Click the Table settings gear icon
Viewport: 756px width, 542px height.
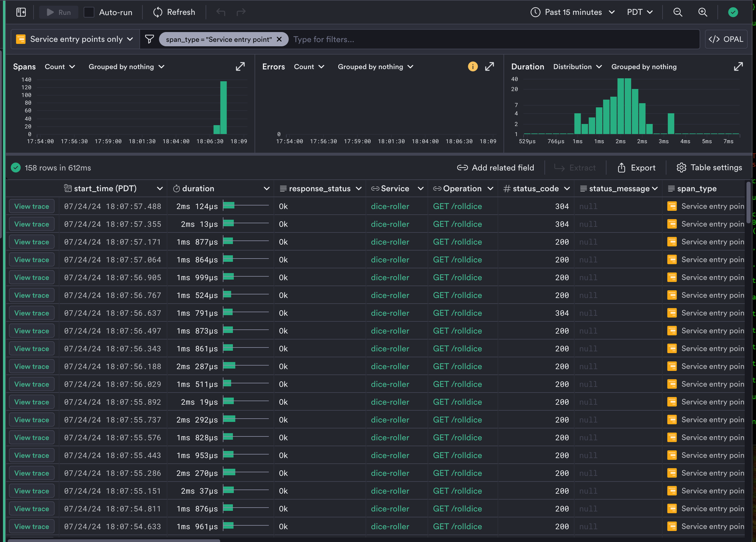coord(681,168)
